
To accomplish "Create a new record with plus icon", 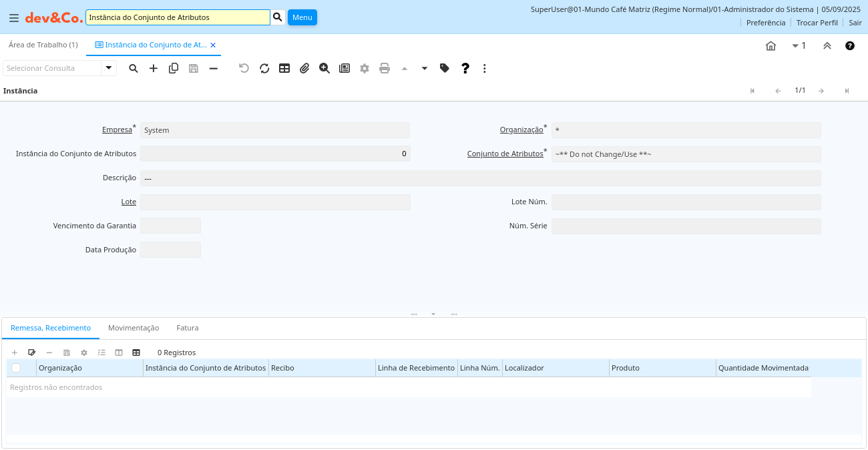I will click(x=154, y=68).
